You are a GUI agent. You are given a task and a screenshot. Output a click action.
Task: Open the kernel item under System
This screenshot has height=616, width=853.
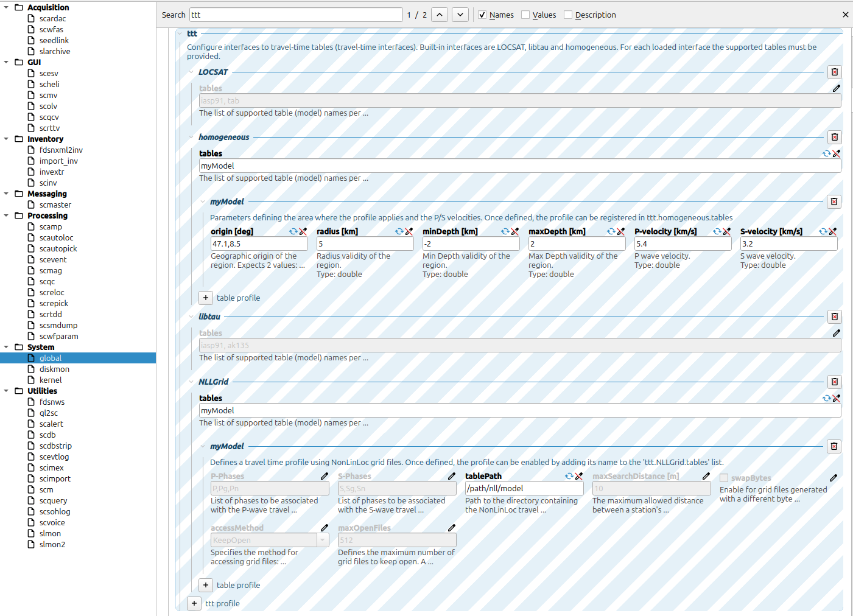click(x=51, y=380)
